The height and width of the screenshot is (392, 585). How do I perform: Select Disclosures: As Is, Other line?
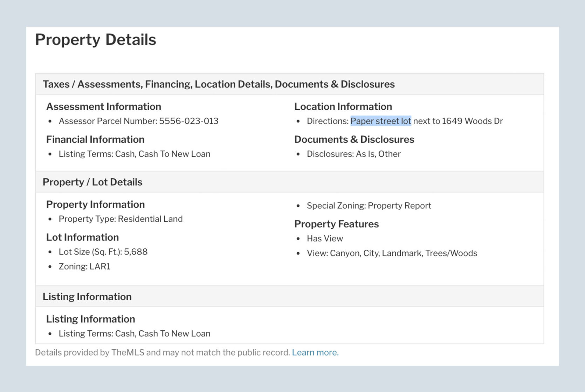pyautogui.click(x=353, y=154)
